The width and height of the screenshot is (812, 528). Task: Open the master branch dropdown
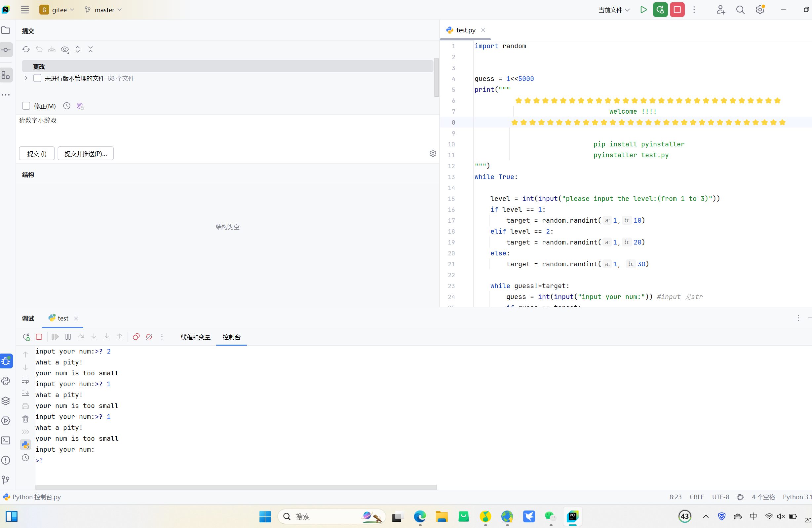103,10
